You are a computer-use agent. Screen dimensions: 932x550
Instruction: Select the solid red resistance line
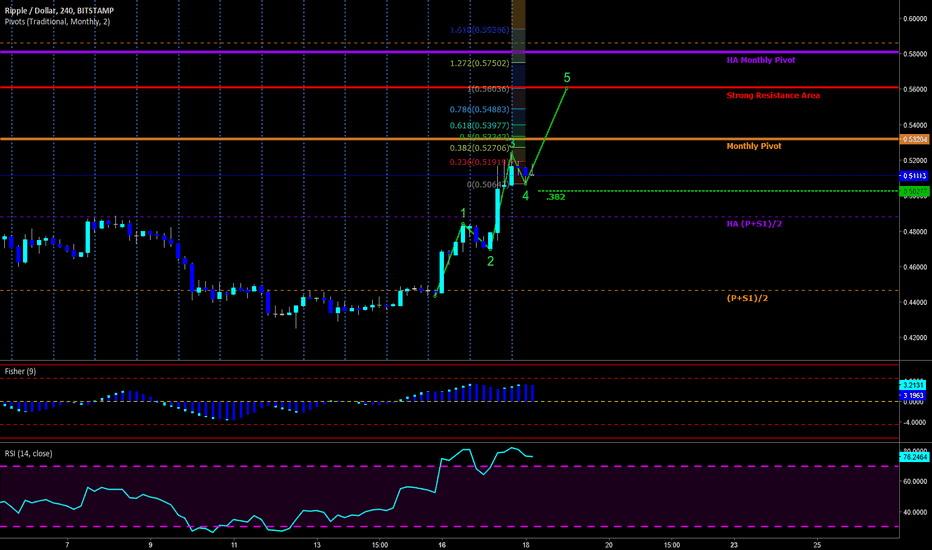pyautogui.click(x=449, y=87)
